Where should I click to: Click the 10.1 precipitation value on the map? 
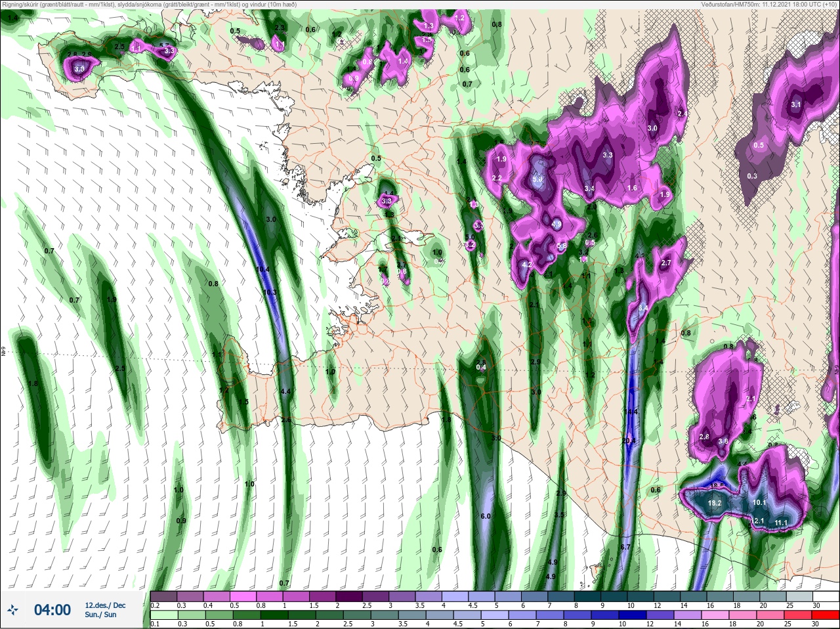tap(759, 503)
